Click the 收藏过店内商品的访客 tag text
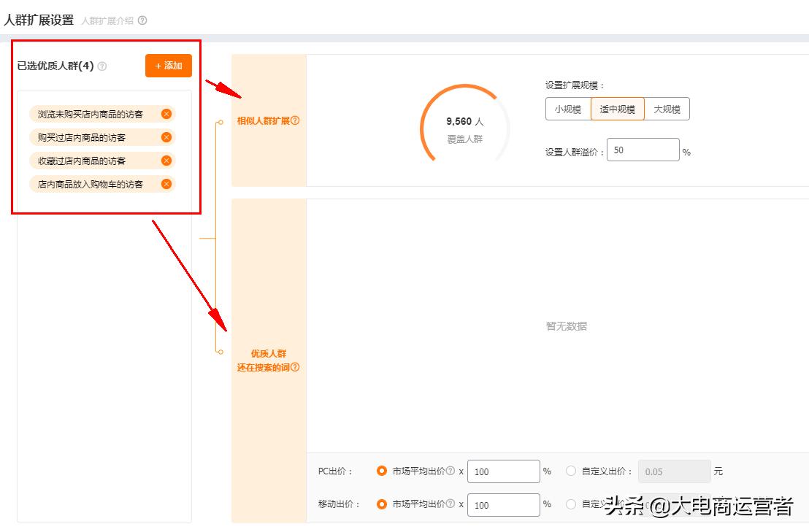This screenshot has width=809, height=532. click(x=82, y=161)
